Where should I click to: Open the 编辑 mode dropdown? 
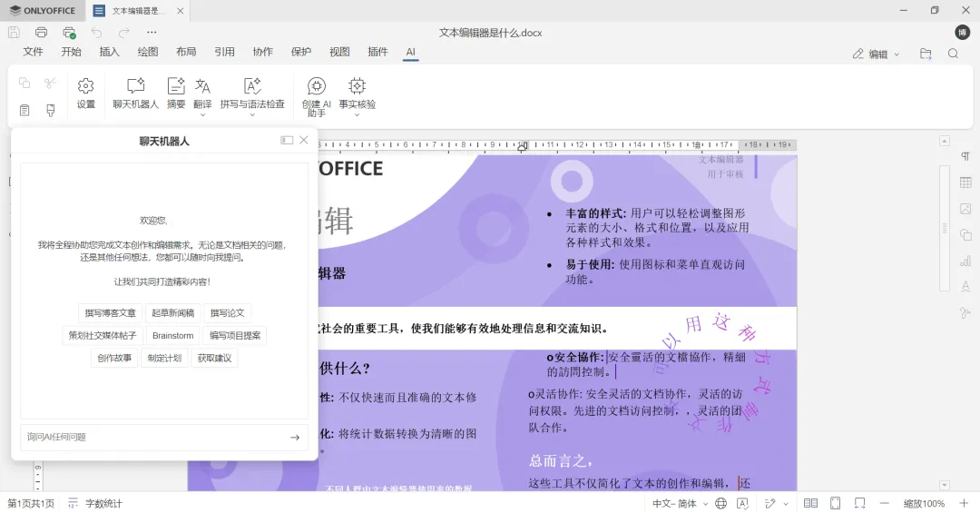point(877,54)
